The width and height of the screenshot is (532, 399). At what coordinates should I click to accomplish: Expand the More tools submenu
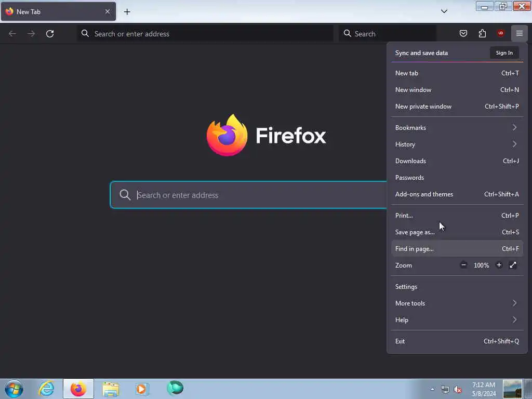(x=457, y=303)
